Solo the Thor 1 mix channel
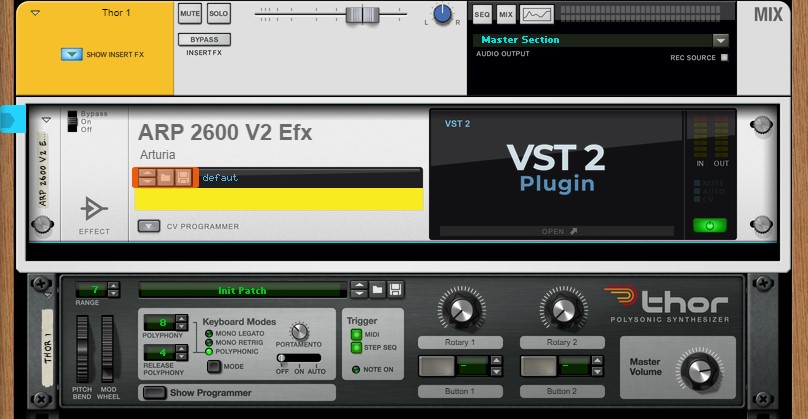Viewport: 808px width, 419px height. pyautogui.click(x=218, y=13)
